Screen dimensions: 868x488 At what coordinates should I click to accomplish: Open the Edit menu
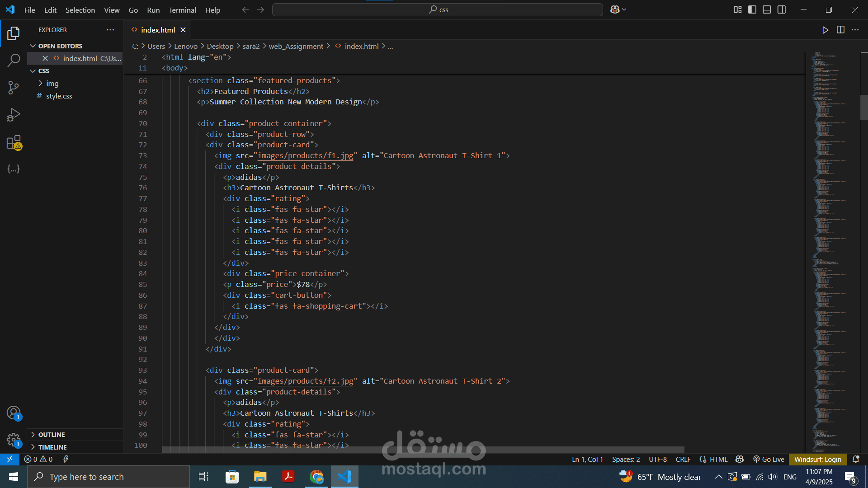pos(50,10)
